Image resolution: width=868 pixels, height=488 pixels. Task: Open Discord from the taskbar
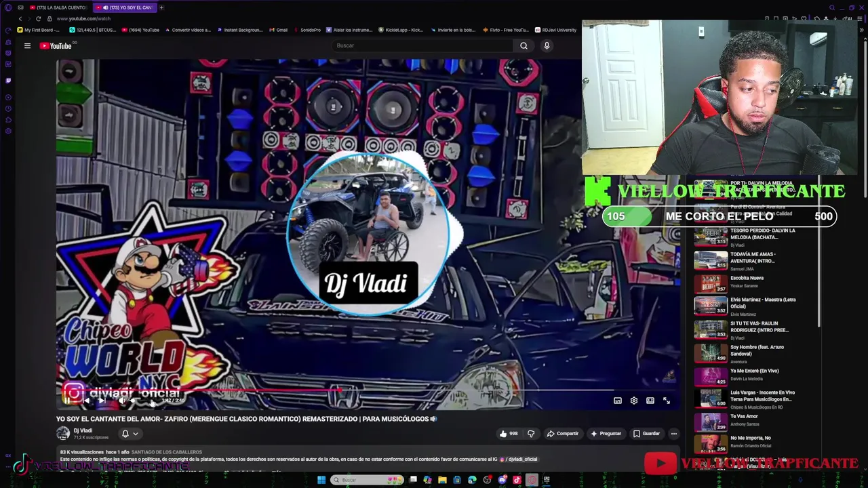click(502, 480)
